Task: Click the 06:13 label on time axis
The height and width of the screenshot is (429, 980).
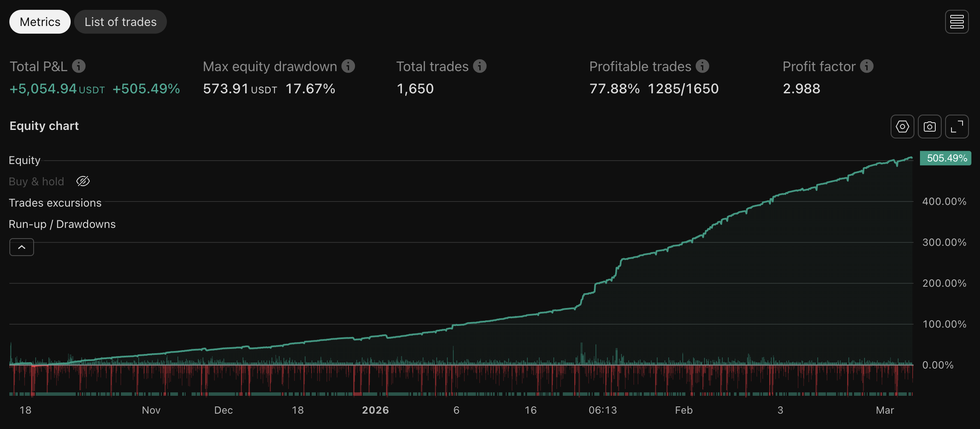Action: pos(603,410)
